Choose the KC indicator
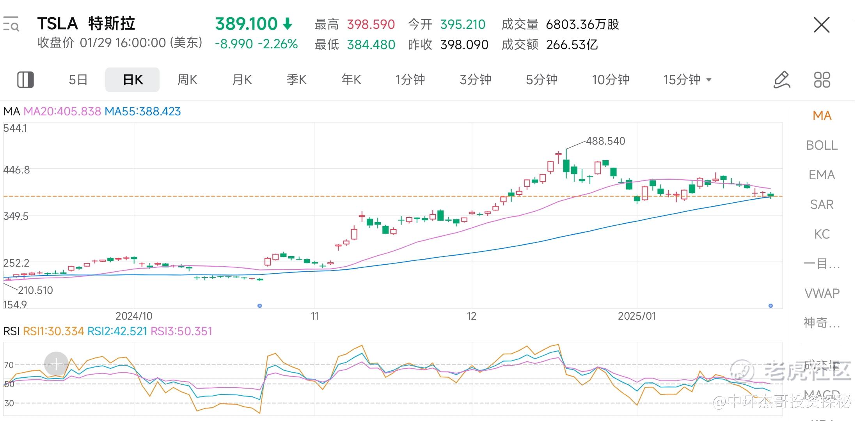The width and height of the screenshot is (868, 421). click(822, 234)
